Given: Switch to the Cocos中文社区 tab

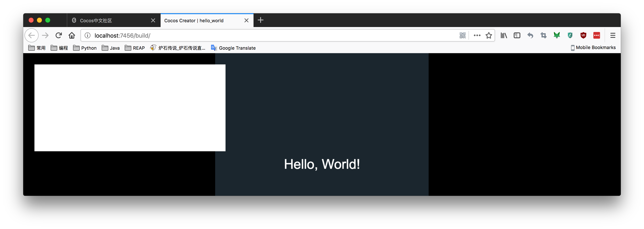Looking at the screenshot, I should (110, 21).
